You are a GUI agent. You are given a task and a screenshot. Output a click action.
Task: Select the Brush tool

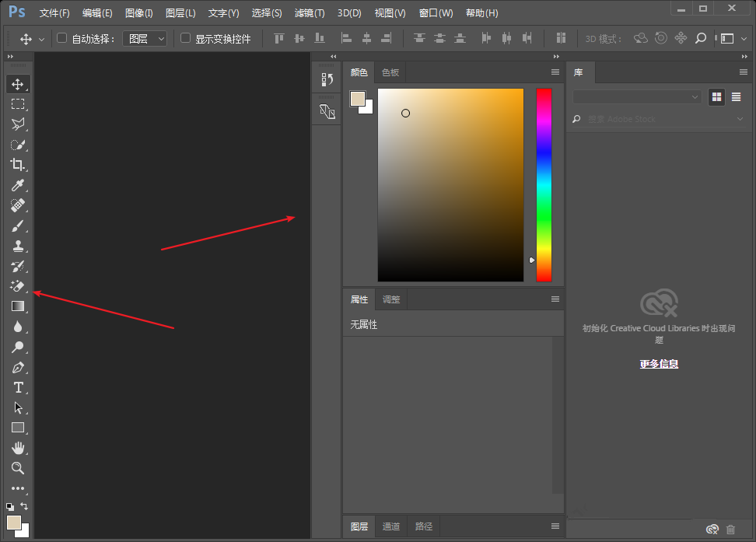(x=17, y=226)
